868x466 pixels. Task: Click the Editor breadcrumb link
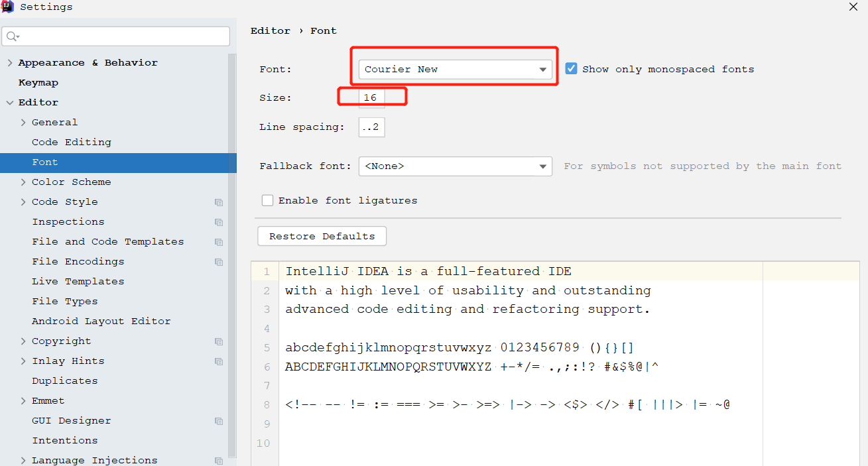coord(271,31)
